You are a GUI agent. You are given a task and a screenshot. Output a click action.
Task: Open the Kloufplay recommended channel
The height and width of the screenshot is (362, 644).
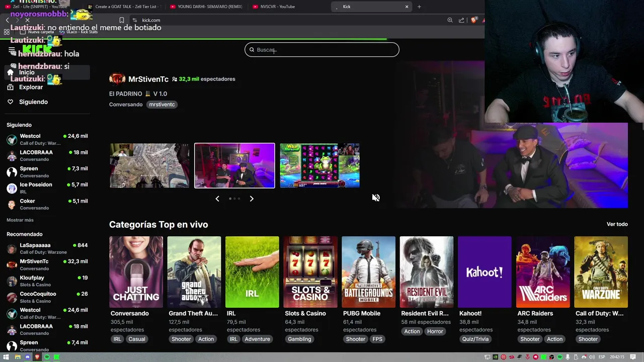[47, 281]
